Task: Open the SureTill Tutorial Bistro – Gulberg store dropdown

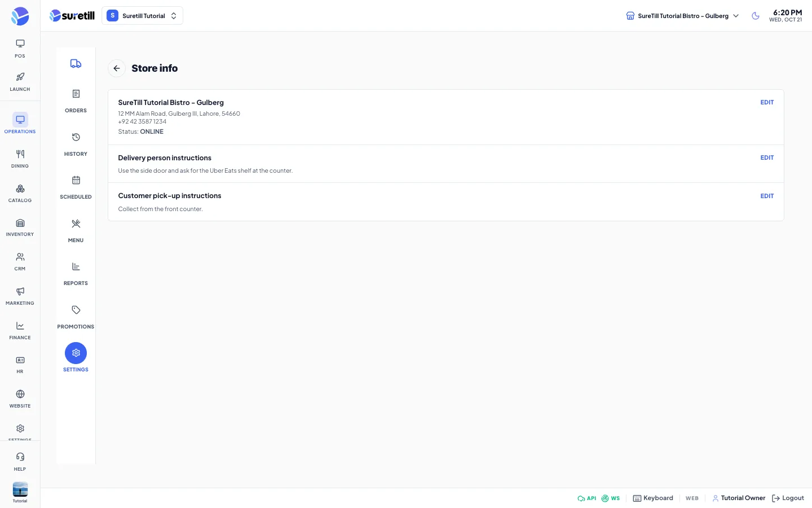Action: [682, 16]
